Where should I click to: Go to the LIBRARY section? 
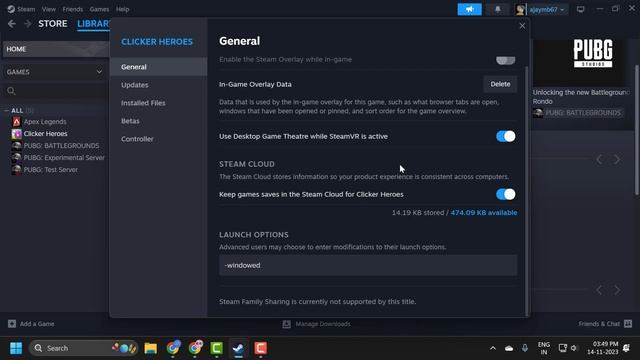93,24
